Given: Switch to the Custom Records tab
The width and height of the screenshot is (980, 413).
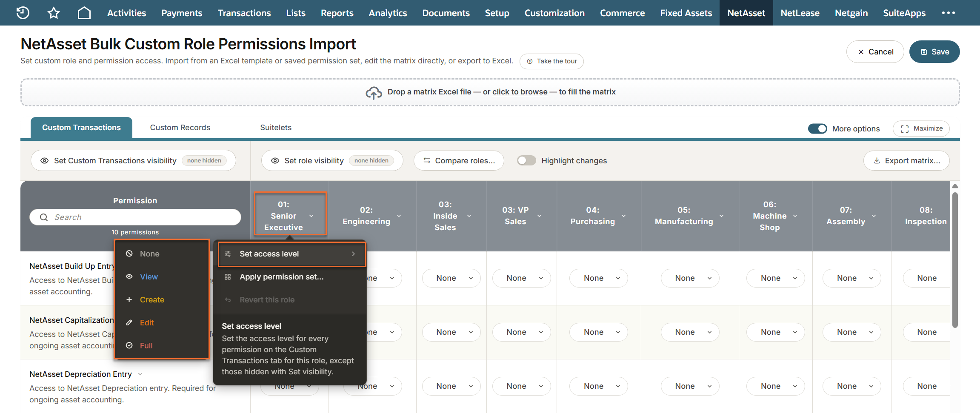Looking at the screenshot, I should (x=180, y=128).
